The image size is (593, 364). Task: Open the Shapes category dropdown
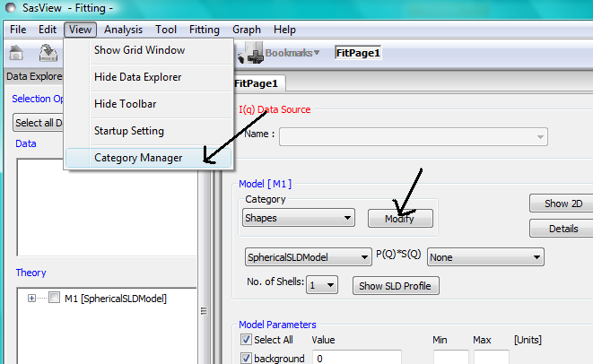click(299, 218)
